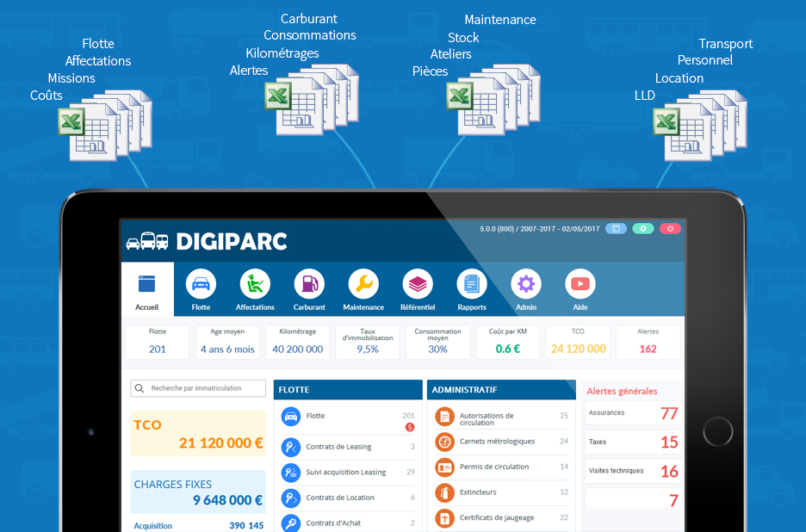The image size is (806, 532).
Task: Click count 22 beside Certificats de jaugeage
Action: (564, 517)
